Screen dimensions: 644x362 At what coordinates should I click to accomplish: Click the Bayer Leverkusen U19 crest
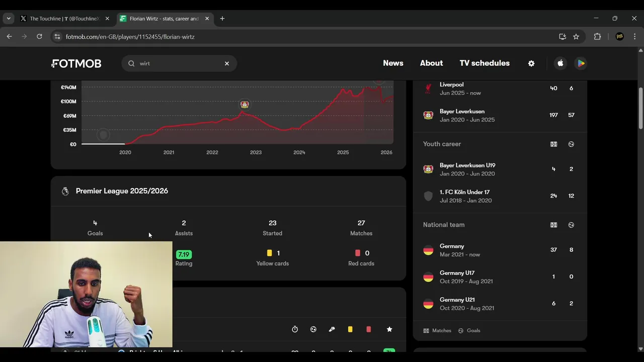(x=428, y=169)
